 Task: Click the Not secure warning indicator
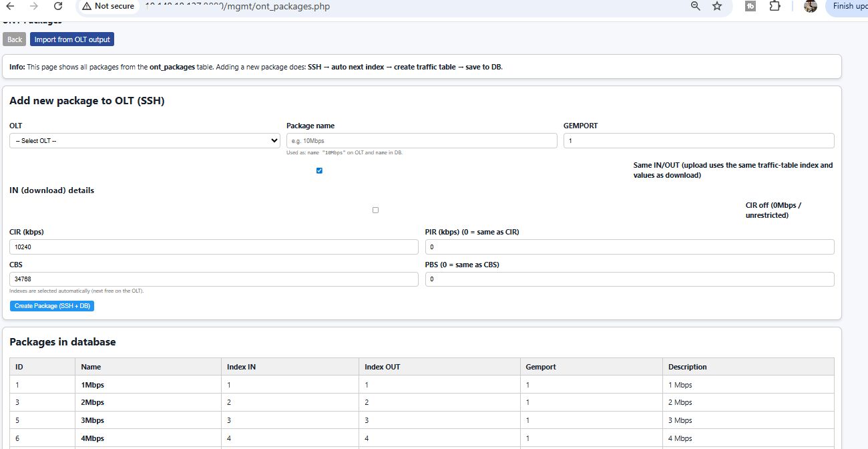(x=107, y=6)
